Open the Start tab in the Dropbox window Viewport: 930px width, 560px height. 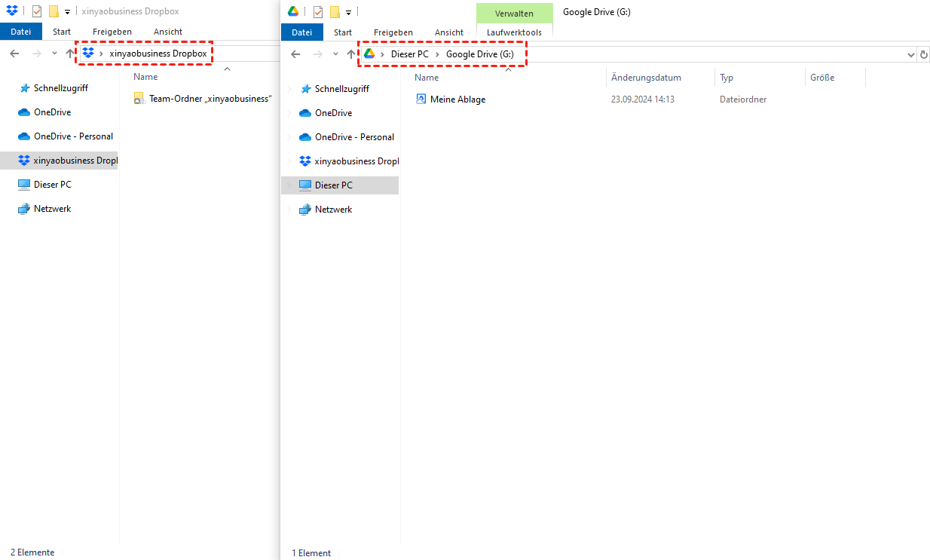point(62,32)
